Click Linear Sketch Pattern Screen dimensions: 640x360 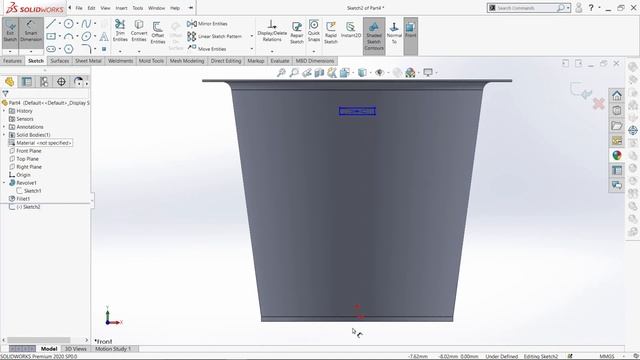[x=215, y=36]
